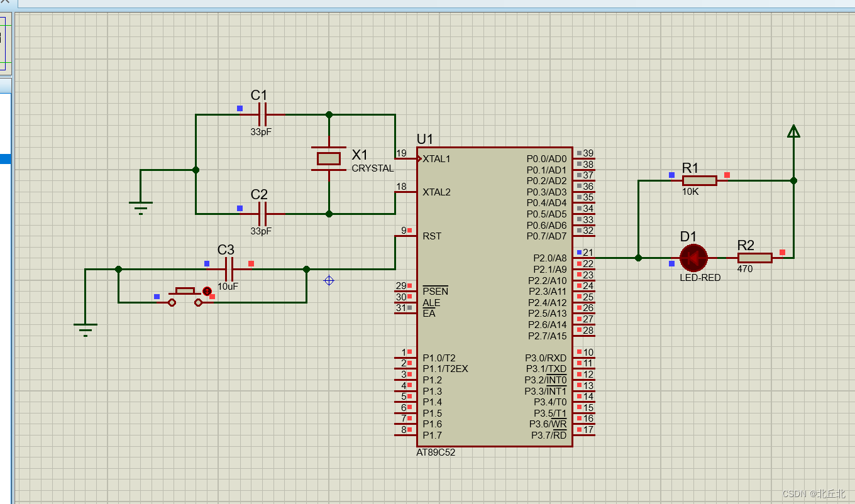Screen dimensions: 855x504
Task: Click the X1 reference label
Action: pyautogui.click(x=360, y=155)
